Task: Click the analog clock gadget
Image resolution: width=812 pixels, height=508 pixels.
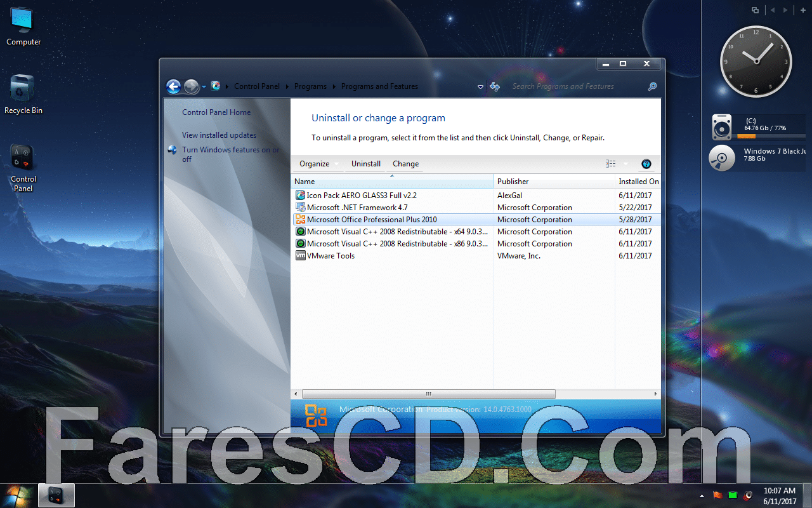Action: [x=756, y=62]
